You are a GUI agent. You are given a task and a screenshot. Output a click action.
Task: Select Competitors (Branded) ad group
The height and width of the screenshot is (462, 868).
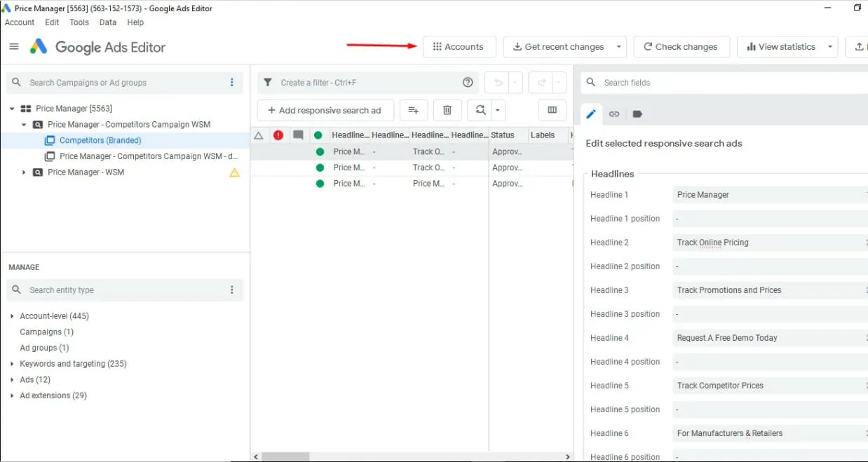click(x=100, y=140)
